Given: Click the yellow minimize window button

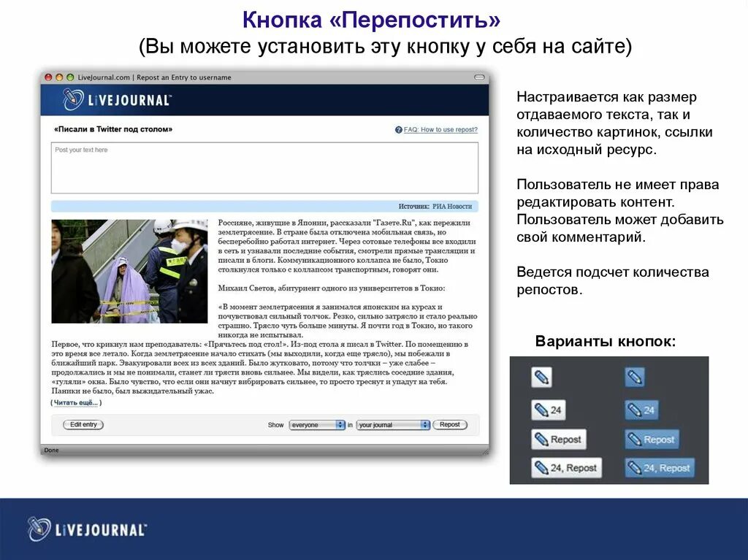Looking at the screenshot, I should pyautogui.click(x=59, y=77).
